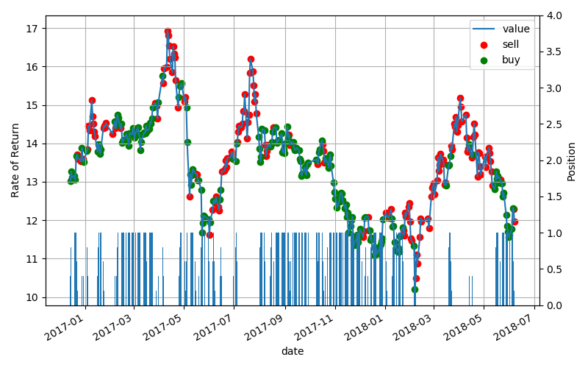This screenshot has width=588, height=368.
Task: Select the 'value' legend text
Action: coord(516,29)
